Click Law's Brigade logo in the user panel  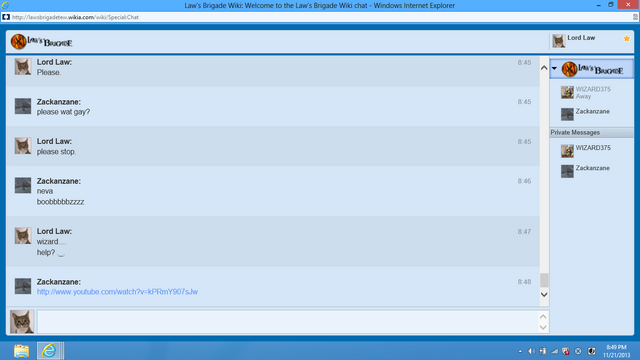[592, 69]
